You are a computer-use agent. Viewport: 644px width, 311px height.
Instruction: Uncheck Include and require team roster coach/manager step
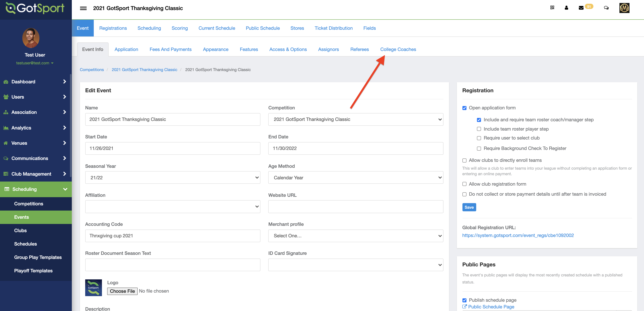[479, 120]
